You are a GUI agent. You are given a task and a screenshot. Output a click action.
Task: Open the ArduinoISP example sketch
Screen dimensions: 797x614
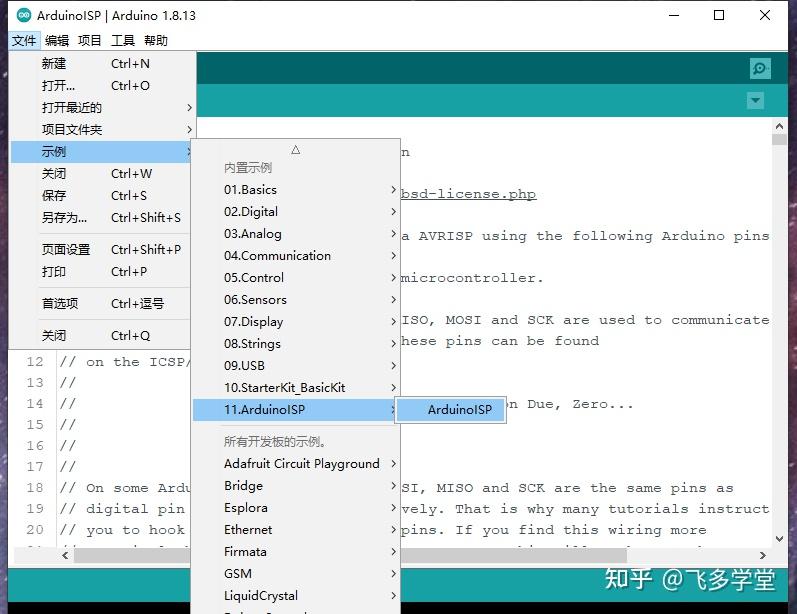point(451,410)
